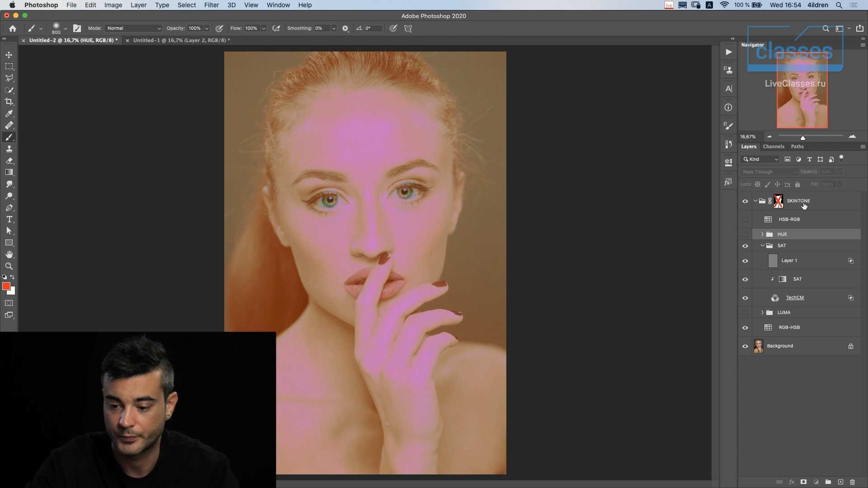Delete layer using trash icon
This screenshot has width=868, height=488.
point(853,482)
